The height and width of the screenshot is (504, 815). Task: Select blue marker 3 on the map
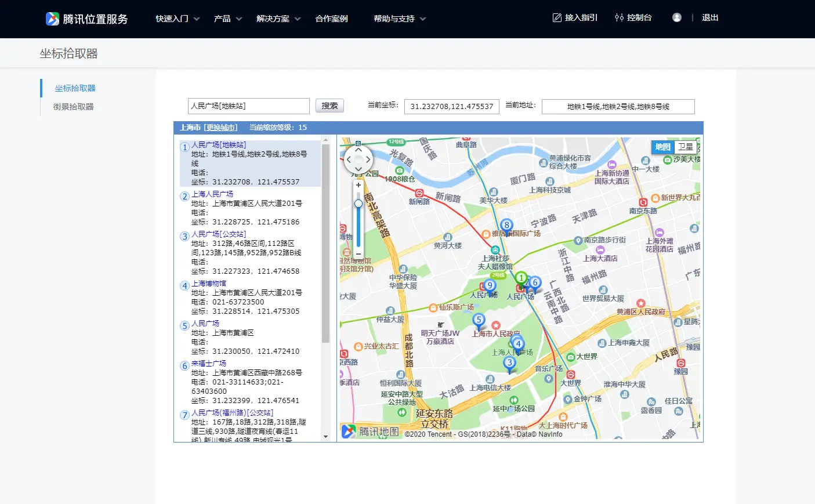(x=509, y=365)
